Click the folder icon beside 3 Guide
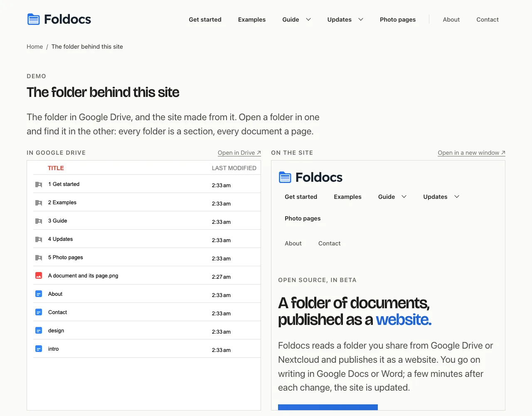Viewport: 532px width, 416px height. pos(39,221)
